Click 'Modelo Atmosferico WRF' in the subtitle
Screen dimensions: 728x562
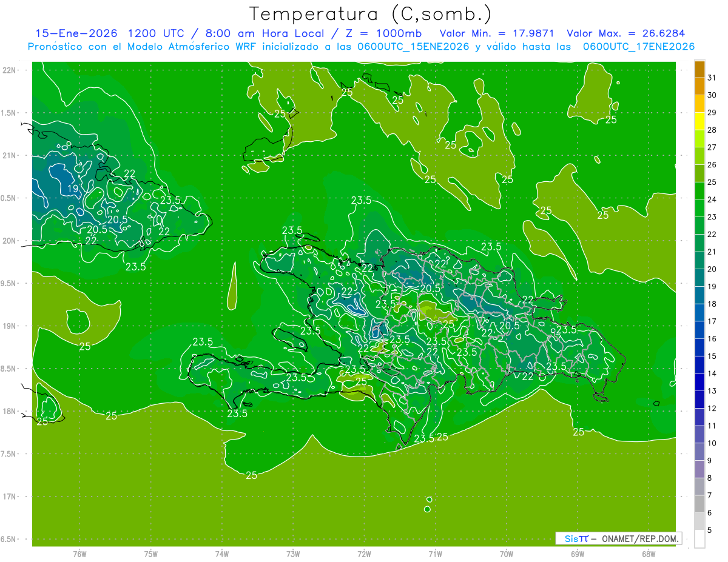click(x=192, y=47)
